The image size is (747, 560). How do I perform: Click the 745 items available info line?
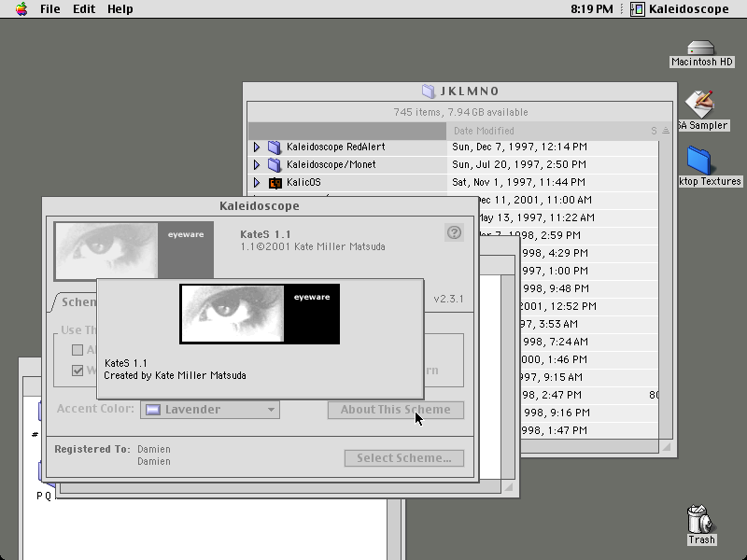tap(460, 112)
